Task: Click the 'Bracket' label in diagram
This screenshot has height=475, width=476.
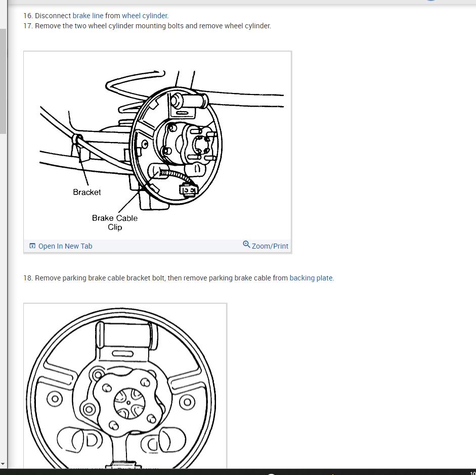Action: click(87, 193)
